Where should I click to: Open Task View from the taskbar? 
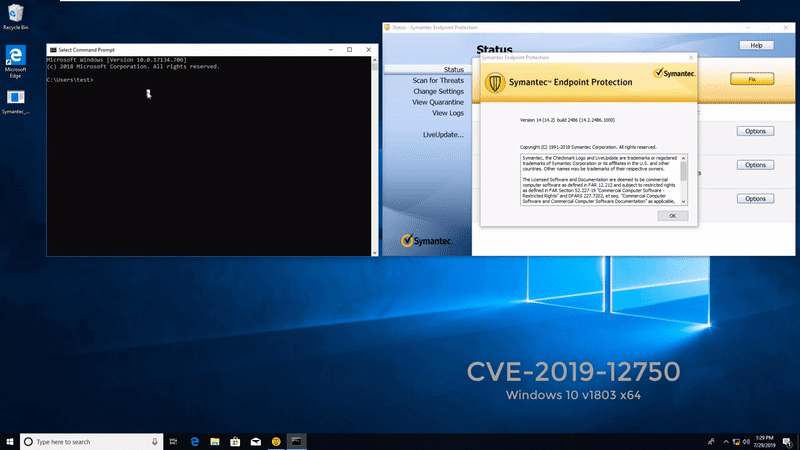[174, 441]
